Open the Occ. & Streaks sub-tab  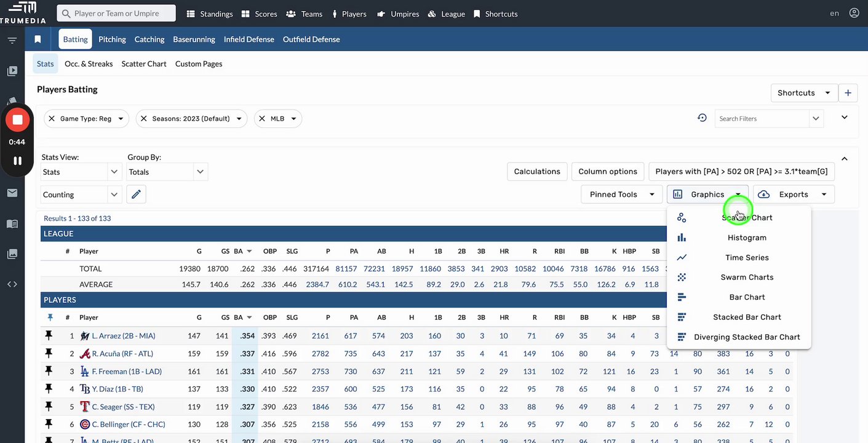coord(89,63)
